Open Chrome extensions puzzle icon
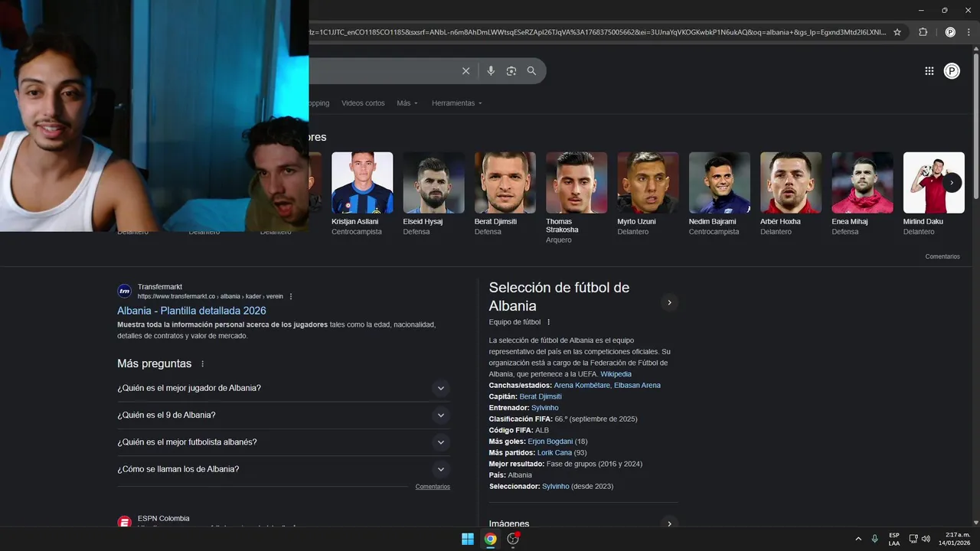Viewport: 980px width, 551px height. (923, 32)
